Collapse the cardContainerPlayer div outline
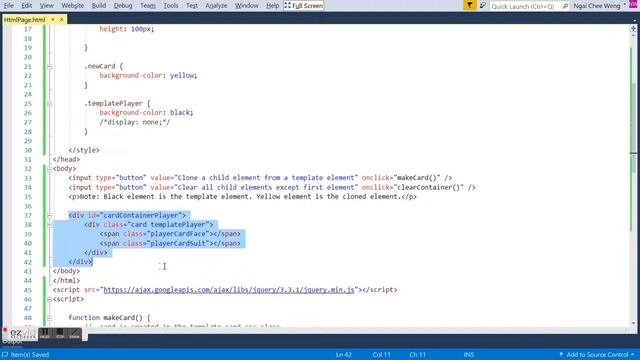This screenshot has width=640, height=360. [49, 216]
